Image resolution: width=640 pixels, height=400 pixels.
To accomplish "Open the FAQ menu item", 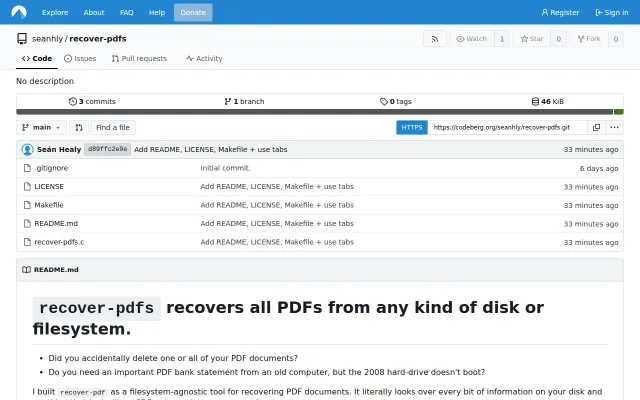I will (127, 12).
